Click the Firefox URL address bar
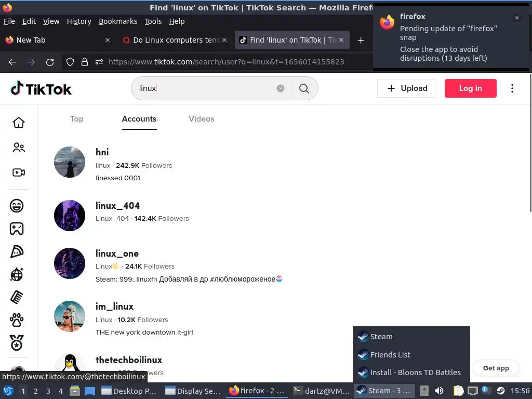 pyautogui.click(x=226, y=62)
